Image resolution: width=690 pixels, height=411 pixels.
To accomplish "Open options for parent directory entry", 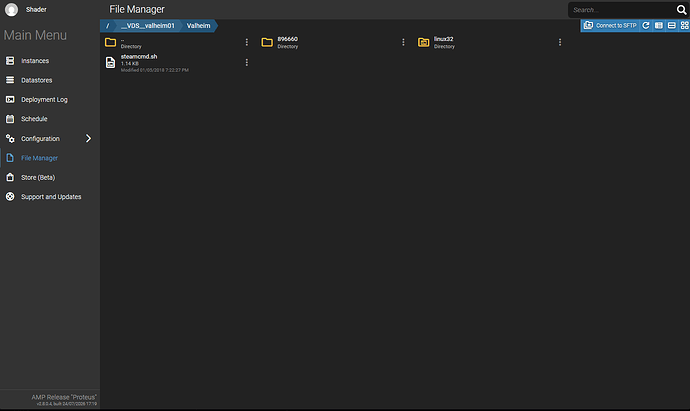I will 246,42.
